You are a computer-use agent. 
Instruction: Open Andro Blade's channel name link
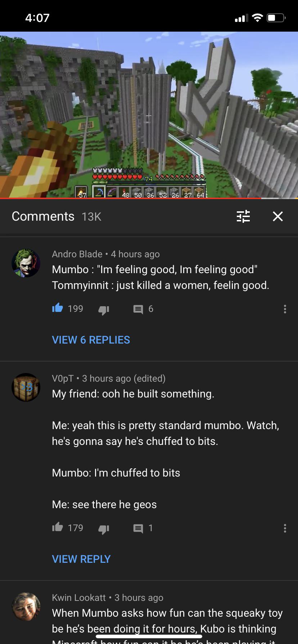tap(77, 254)
